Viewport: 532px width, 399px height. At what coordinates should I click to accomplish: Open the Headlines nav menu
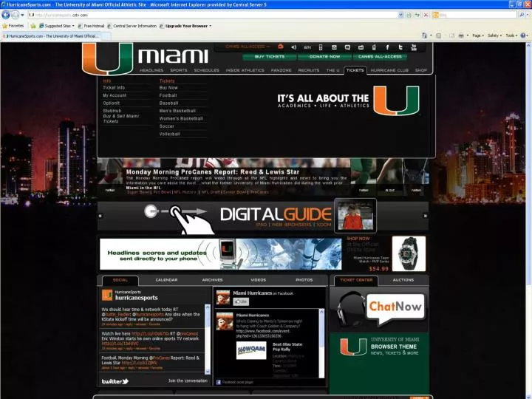point(151,70)
